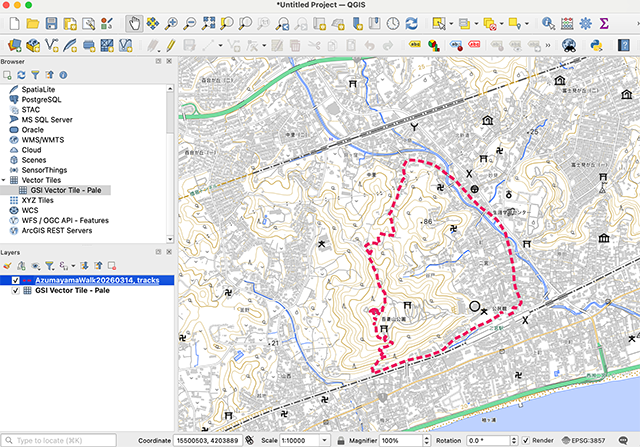Select the Pan Map hand tool
This screenshot has height=447, width=640.
(x=134, y=23)
